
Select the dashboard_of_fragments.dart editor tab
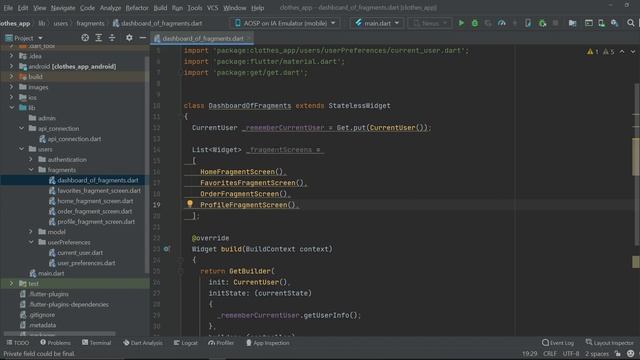tap(202, 38)
